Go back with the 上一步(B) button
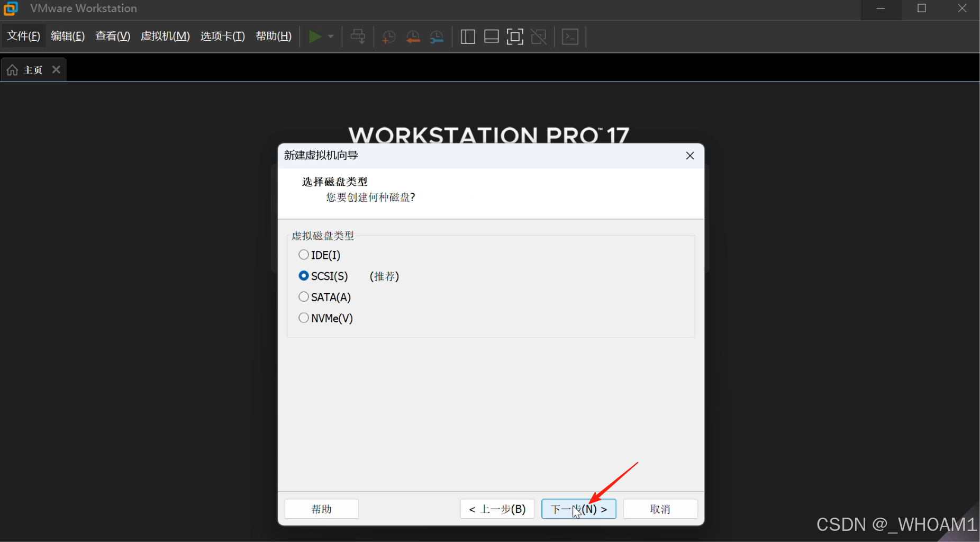The width and height of the screenshot is (980, 542). [x=497, y=509]
